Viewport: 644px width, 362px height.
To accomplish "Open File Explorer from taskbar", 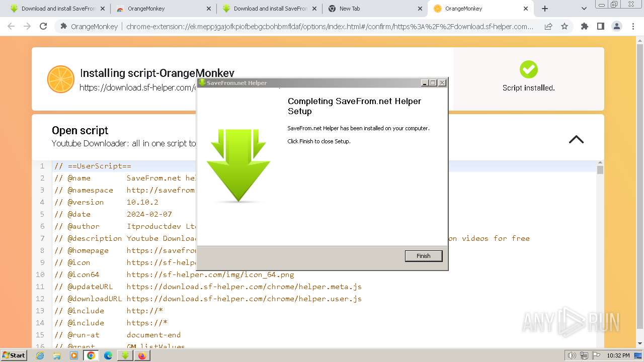I will click(x=57, y=355).
